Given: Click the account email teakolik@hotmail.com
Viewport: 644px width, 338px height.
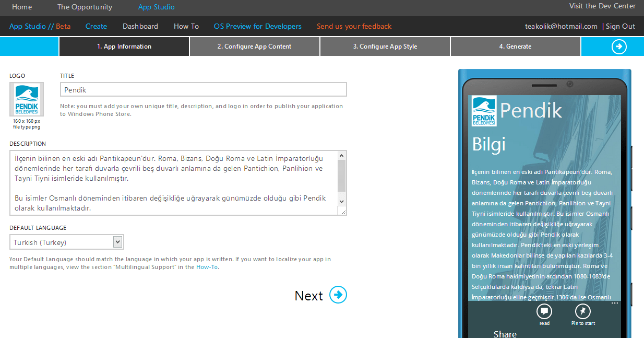Looking at the screenshot, I should tap(561, 26).
